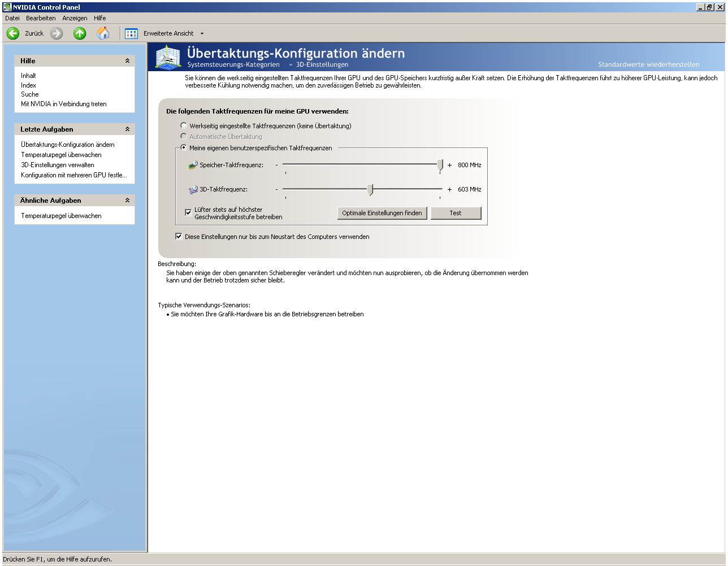Click the grayed forward arrow icon
728x566 pixels.
(x=57, y=33)
